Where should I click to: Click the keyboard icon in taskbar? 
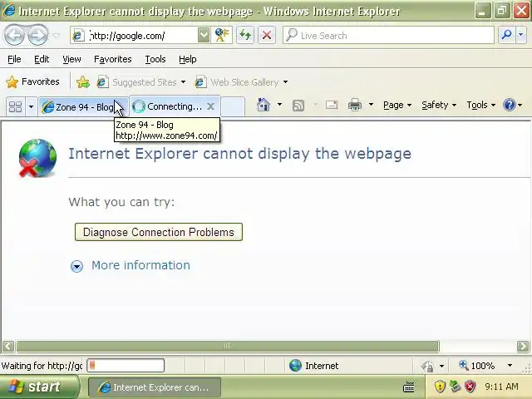(x=408, y=387)
